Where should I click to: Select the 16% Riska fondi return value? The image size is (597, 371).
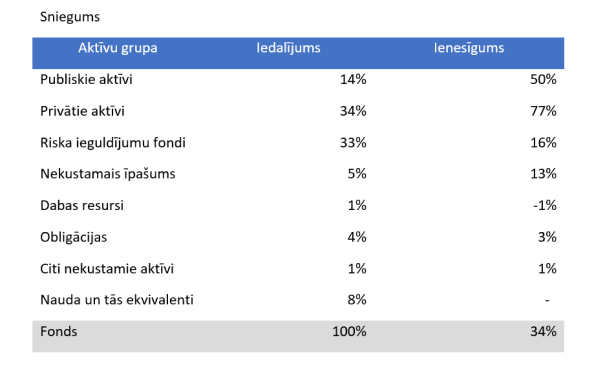(x=543, y=143)
